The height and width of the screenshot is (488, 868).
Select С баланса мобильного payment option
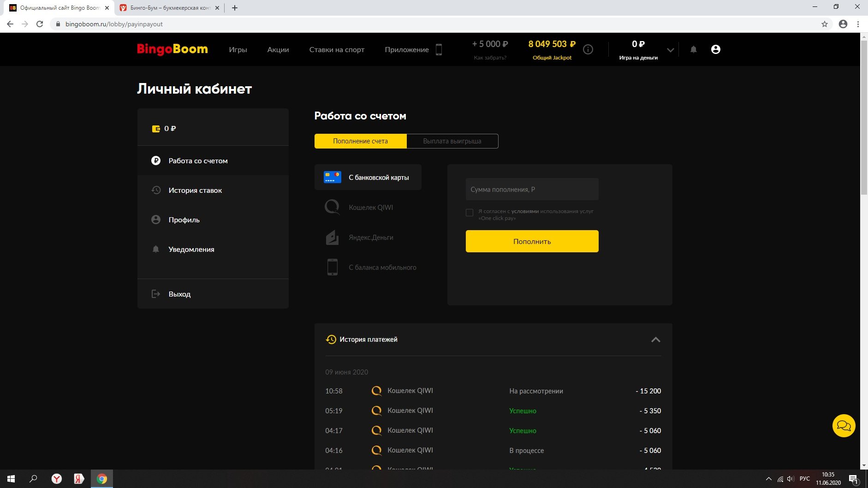tap(382, 268)
